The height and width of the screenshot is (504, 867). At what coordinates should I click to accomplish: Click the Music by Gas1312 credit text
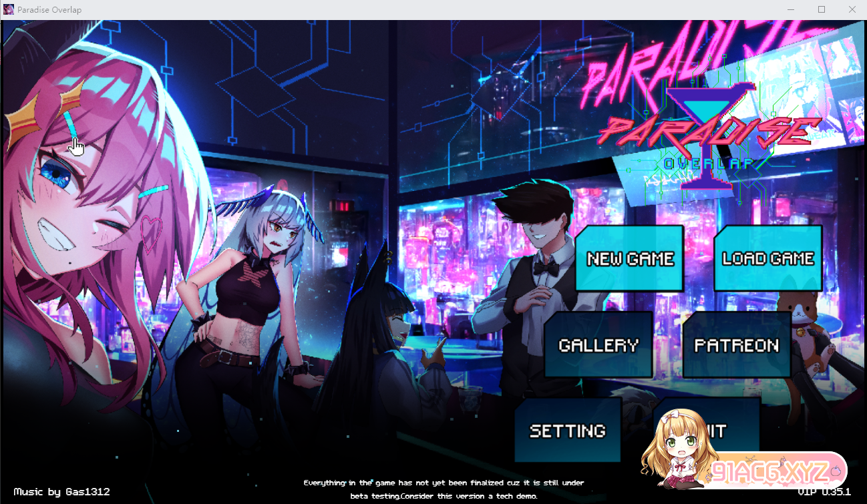click(x=61, y=491)
